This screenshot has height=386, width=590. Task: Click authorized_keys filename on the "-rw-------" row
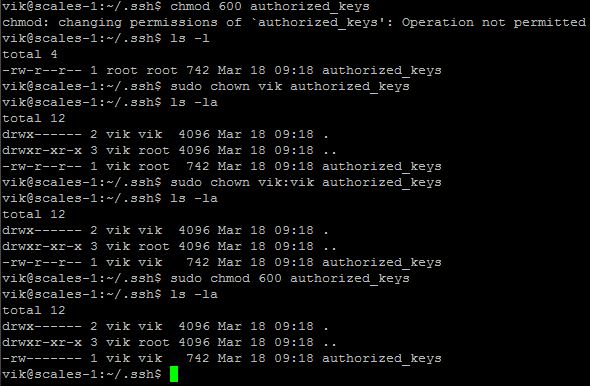click(382, 359)
